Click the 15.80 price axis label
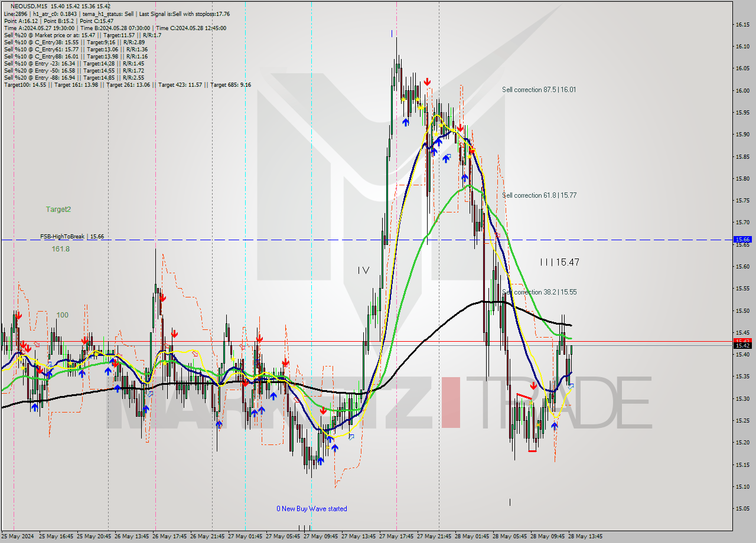This screenshot has height=543, width=756. click(x=743, y=178)
